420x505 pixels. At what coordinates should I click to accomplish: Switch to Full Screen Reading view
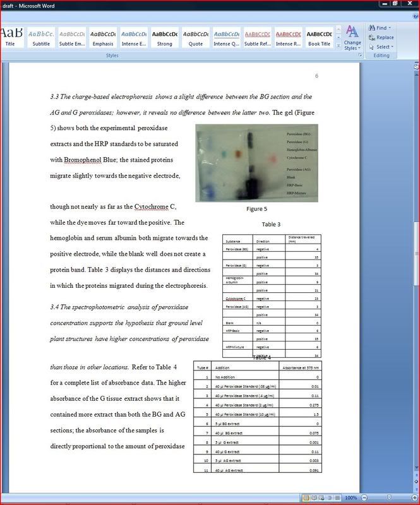click(x=314, y=497)
